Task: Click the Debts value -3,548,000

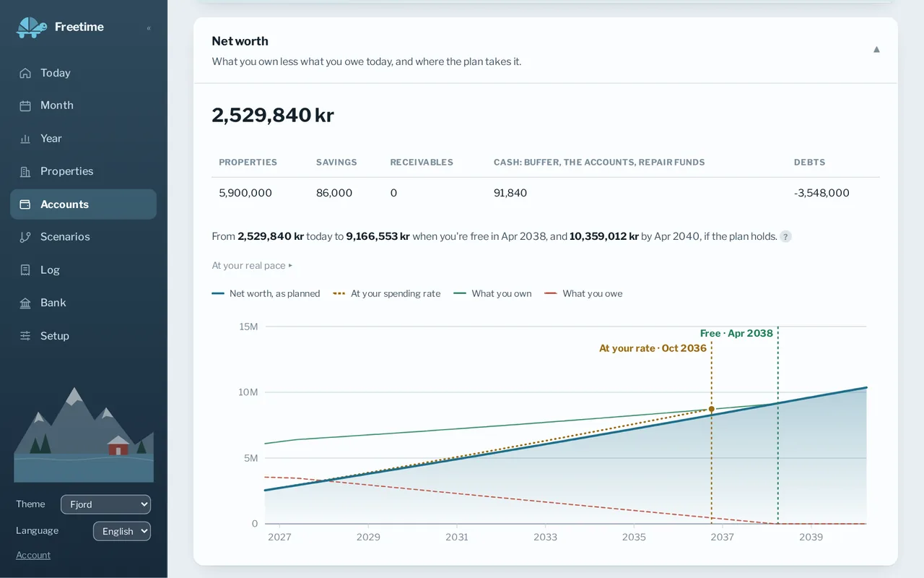Action: click(x=821, y=193)
